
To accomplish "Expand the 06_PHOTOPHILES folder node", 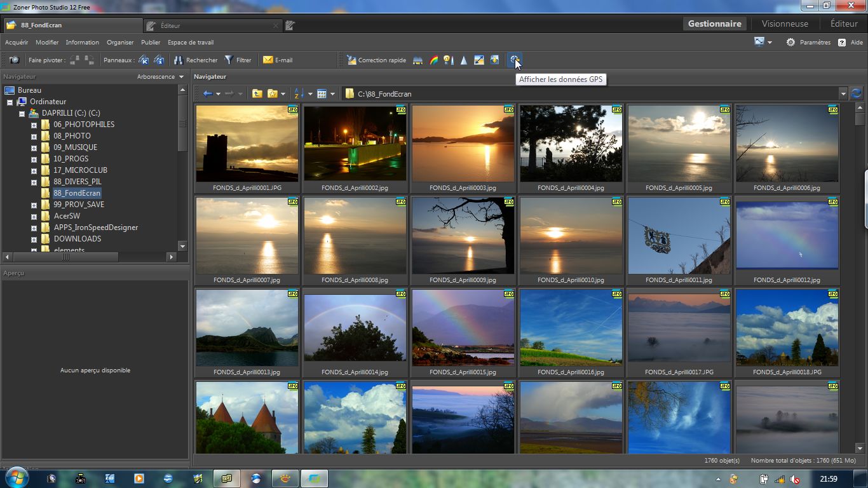I will (34, 125).
